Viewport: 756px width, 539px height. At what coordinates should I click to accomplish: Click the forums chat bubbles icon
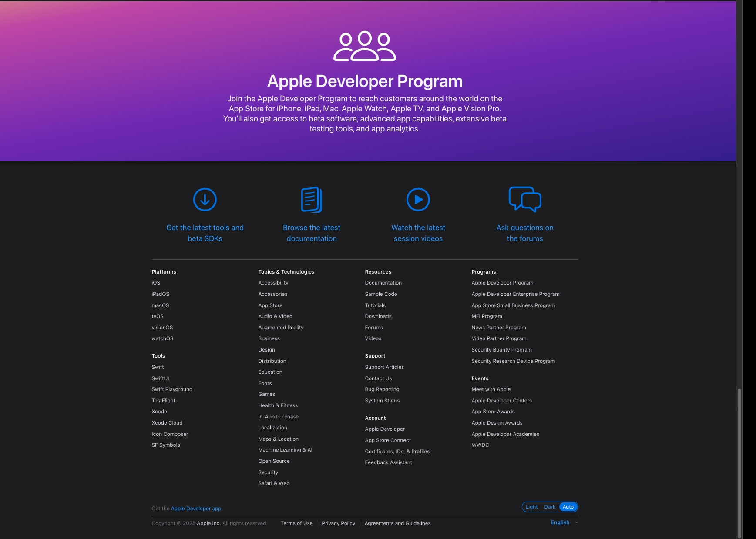pyautogui.click(x=525, y=199)
